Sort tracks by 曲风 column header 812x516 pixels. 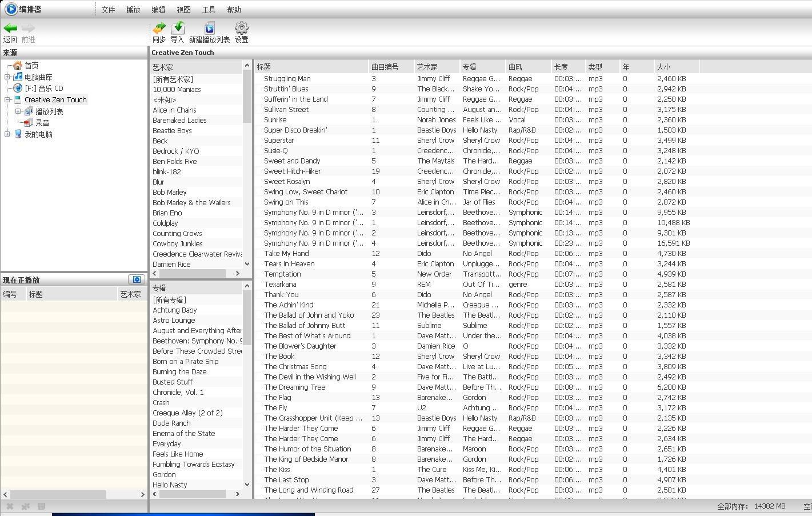[529, 67]
